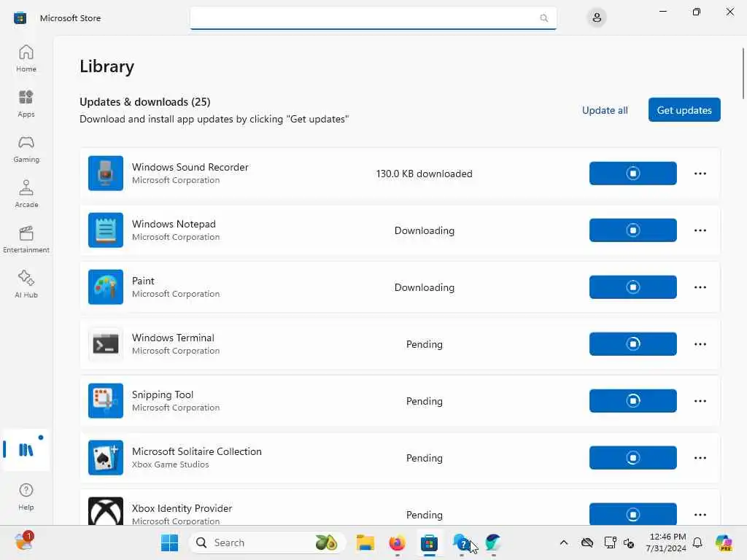Open more options for Windows Sound Recorder

[700, 174]
